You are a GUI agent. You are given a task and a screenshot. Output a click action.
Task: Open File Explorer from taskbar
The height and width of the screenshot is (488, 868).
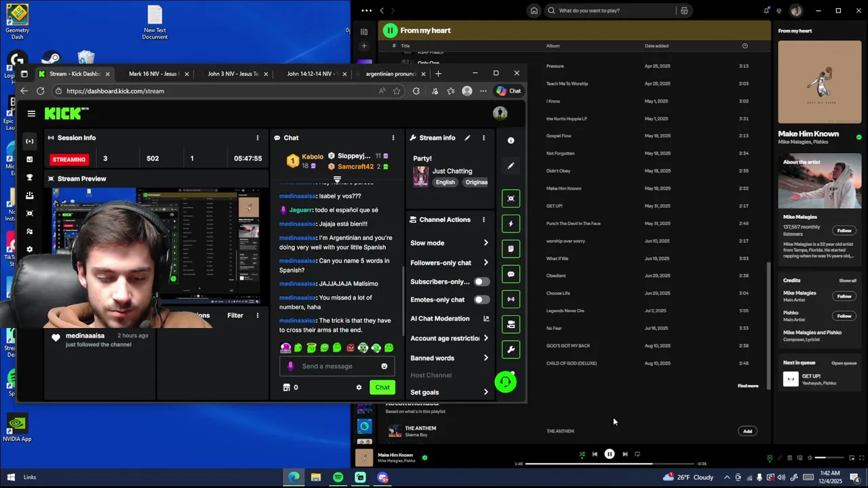point(316,477)
